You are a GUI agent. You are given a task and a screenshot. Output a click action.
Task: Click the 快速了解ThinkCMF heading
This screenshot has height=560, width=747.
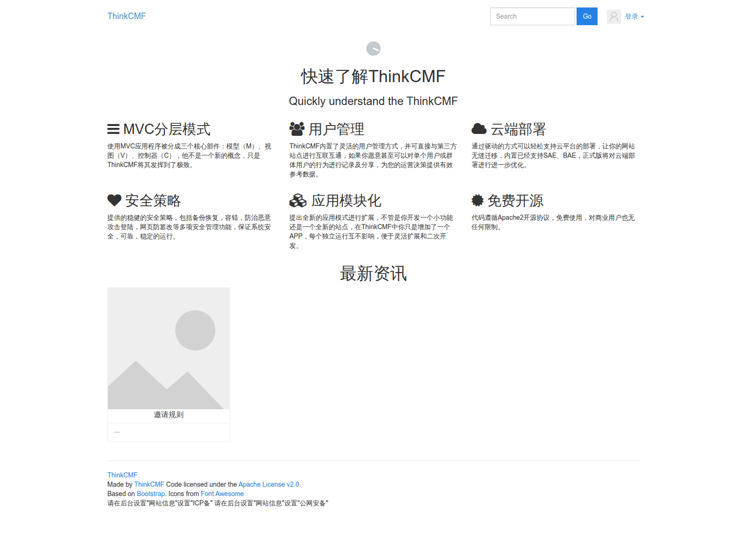coord(373,77)
